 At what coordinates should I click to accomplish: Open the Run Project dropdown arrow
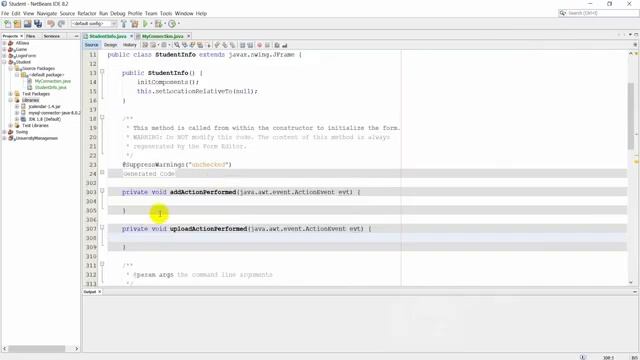(151, 24)
